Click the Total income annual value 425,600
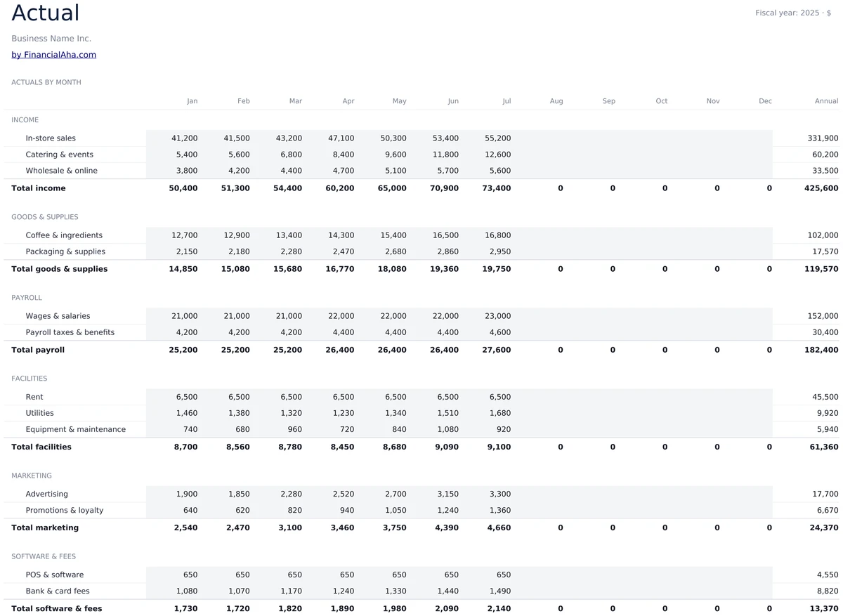843x616 pixels. [x=821, y=188]
